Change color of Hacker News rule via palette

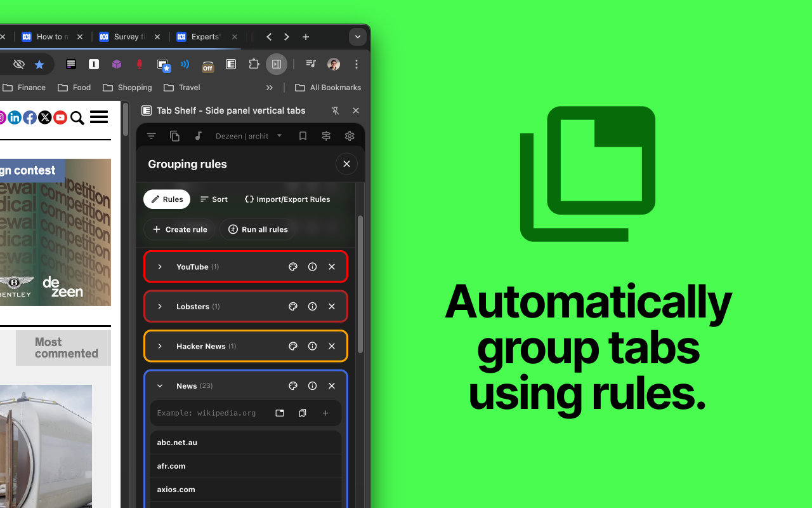[293, 346]
